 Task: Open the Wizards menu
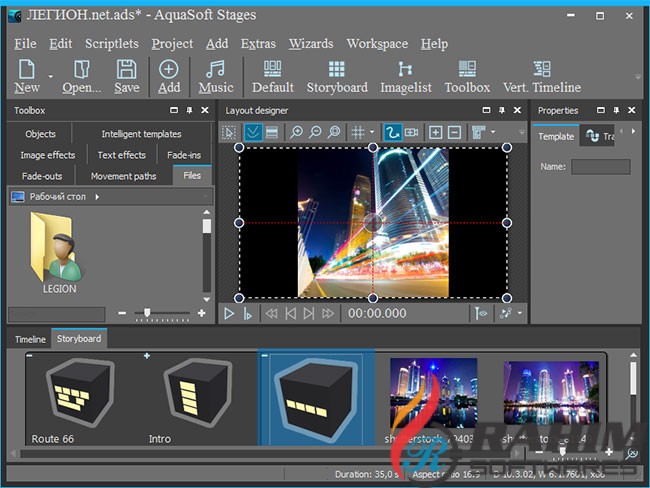[311, 44]
